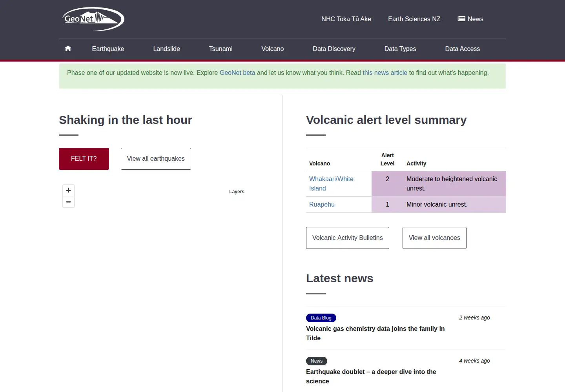Click 'Volcanic alert level summary' heading

click(386, 120)
